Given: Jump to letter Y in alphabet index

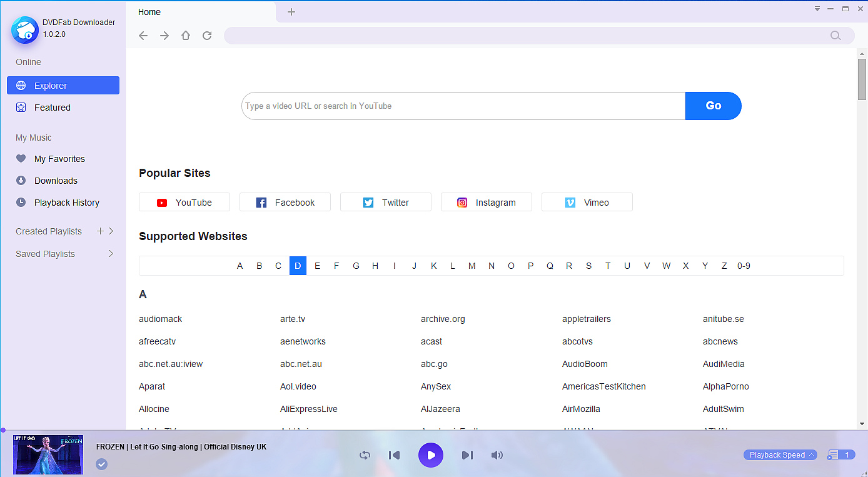Looking at the screenshot, I should (705, 266).
